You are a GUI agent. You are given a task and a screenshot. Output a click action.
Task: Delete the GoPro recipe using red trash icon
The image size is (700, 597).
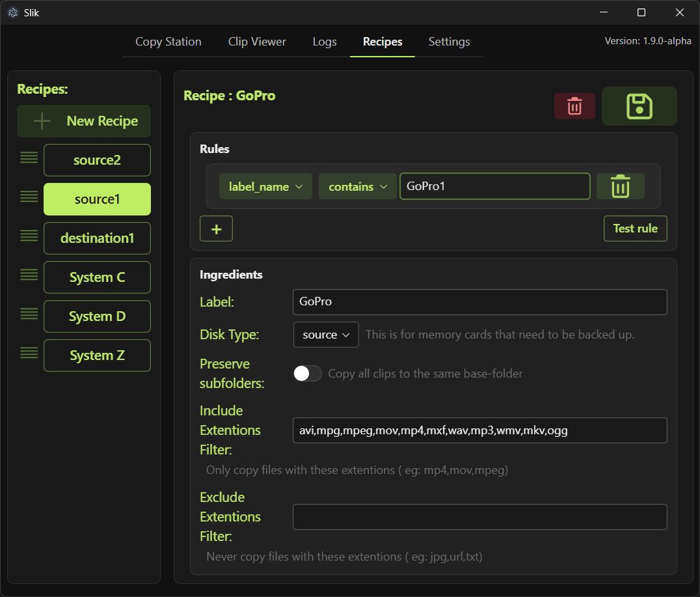pyautogui.click(x=574, y=106)
